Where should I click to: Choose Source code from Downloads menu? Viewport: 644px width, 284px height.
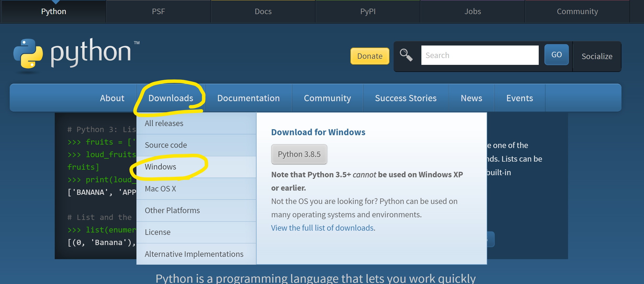[x=166, y=145]
